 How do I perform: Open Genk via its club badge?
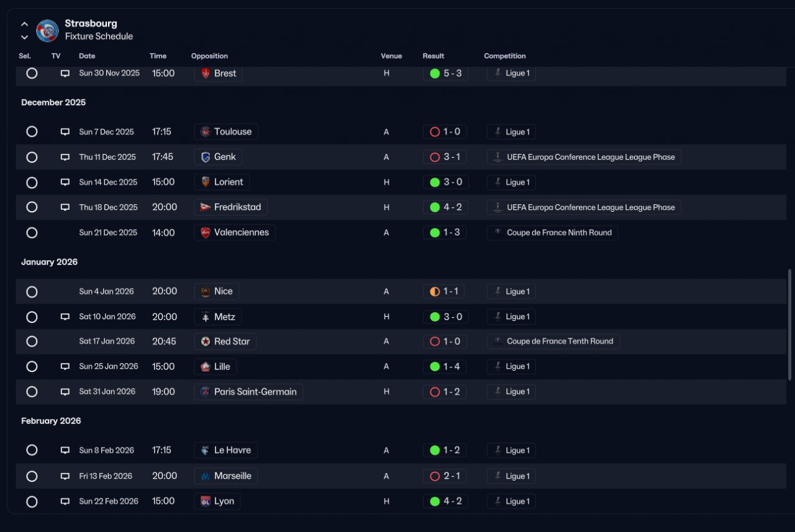(x=206, y=157)
